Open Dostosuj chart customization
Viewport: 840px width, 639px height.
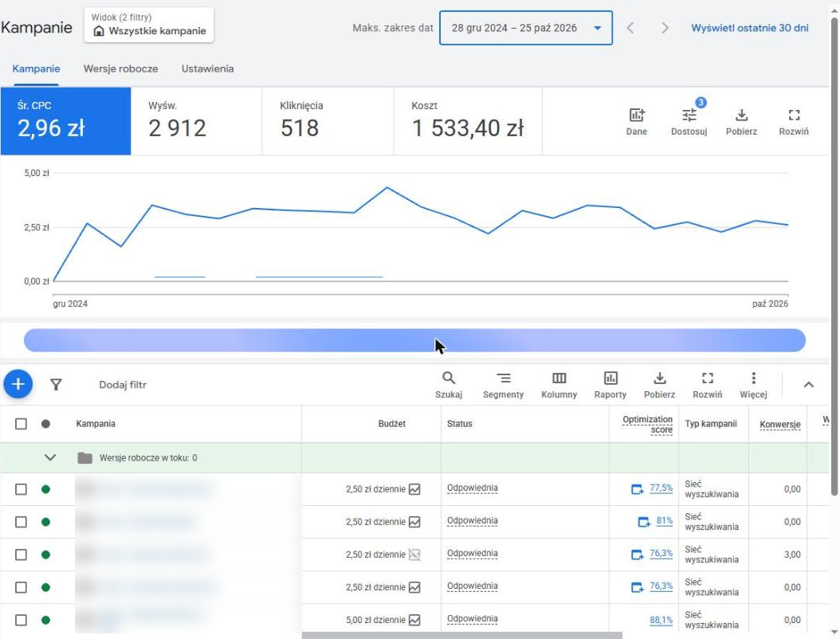coord(689,121)
